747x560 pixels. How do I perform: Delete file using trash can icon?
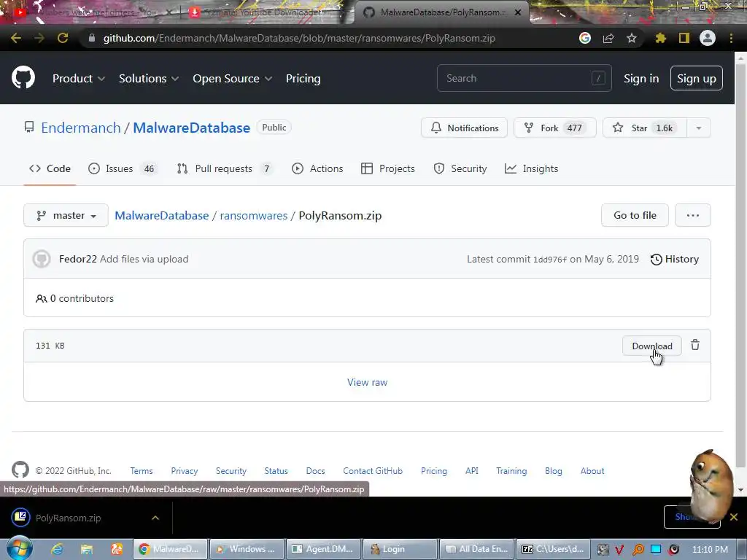[695, 345]
